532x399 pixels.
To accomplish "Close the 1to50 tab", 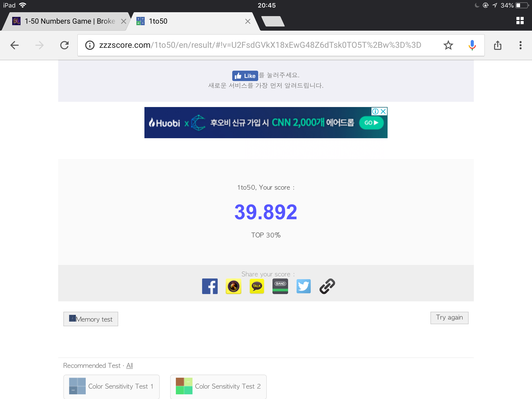I will (x=248, y=21).
